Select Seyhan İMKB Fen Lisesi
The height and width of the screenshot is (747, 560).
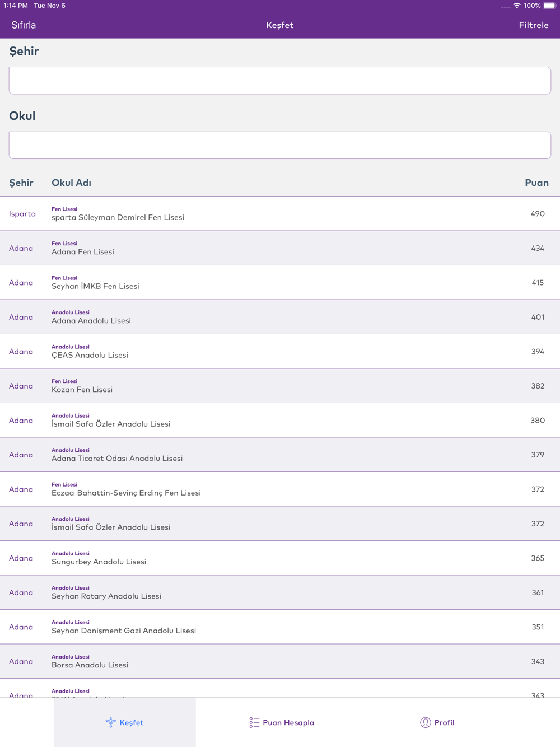(280, 283)
